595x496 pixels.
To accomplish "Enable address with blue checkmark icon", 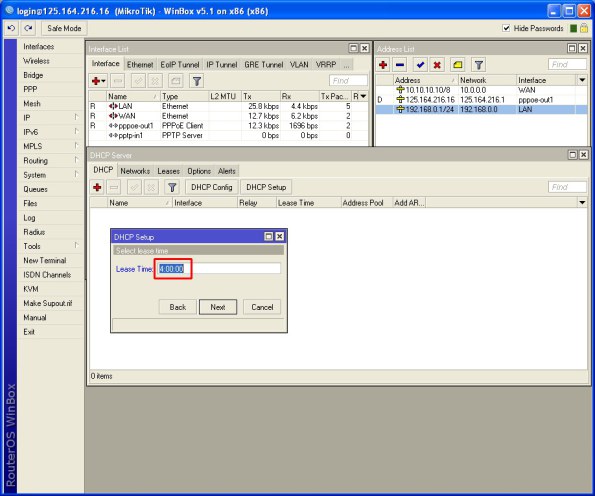I will click(x=420, y=65).
